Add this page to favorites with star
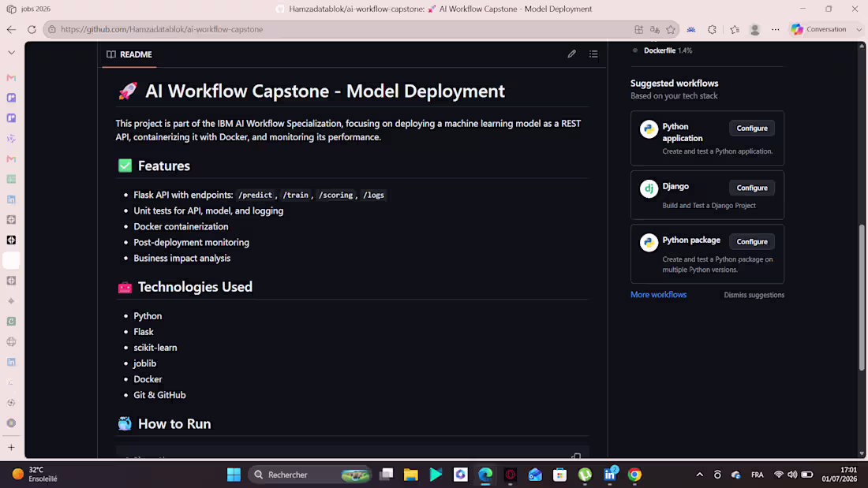868x488 pixels. coord(671,29)
